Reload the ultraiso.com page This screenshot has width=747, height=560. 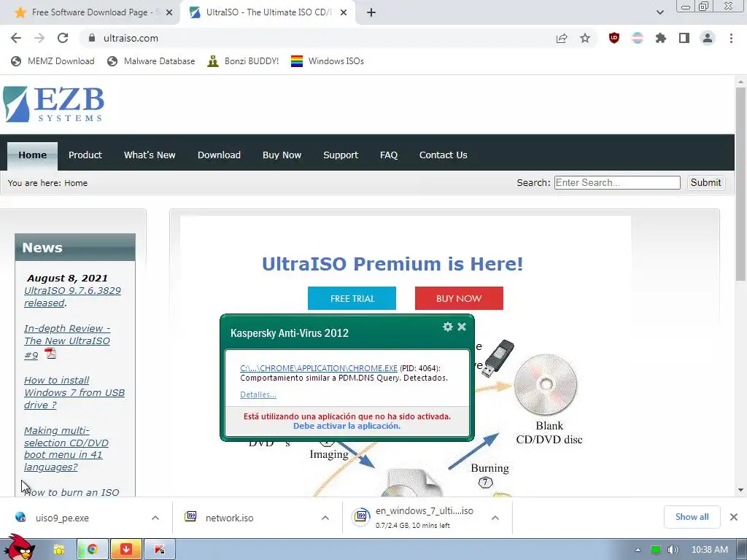[x=63, y=38]
